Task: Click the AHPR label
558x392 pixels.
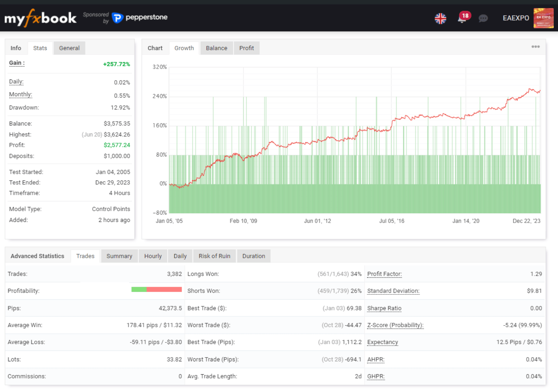Action: 376,360
